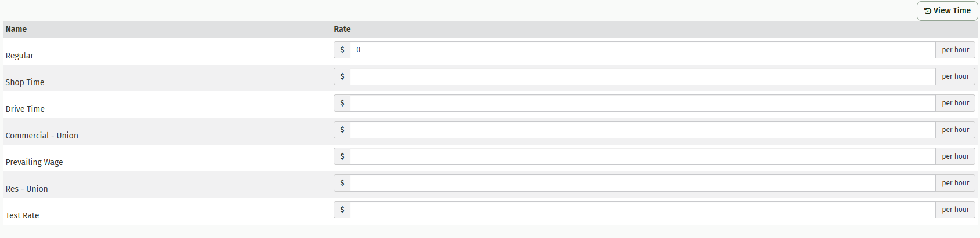Click the Test Rate input field
The height and width of the screenshot is (238, 980).
[642, 210]
